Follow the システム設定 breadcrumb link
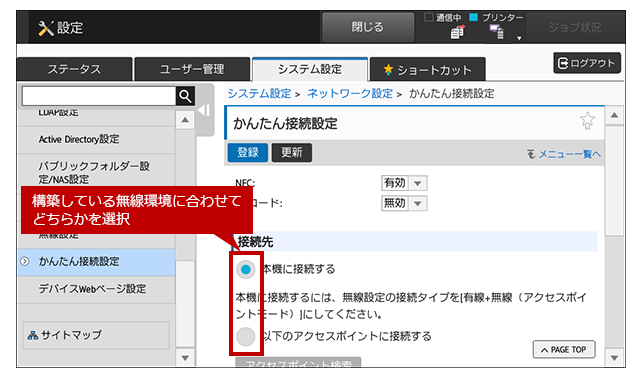640x376 pixels. (259, 93)
